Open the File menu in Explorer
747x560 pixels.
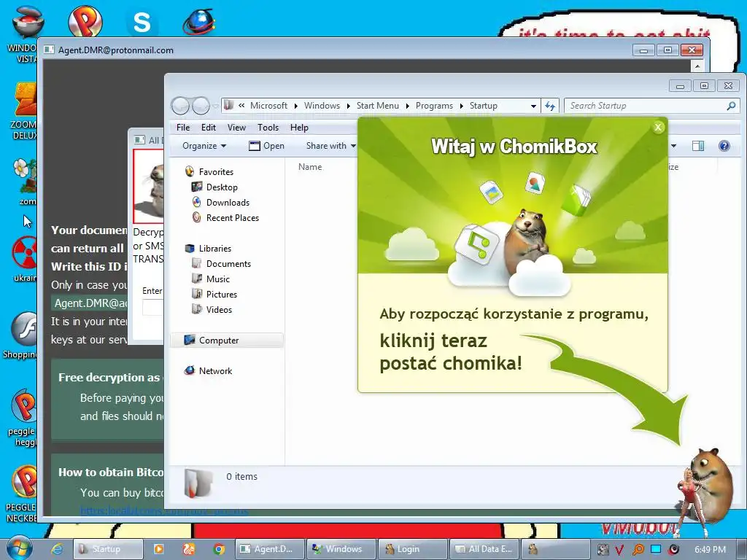(183, 128)
